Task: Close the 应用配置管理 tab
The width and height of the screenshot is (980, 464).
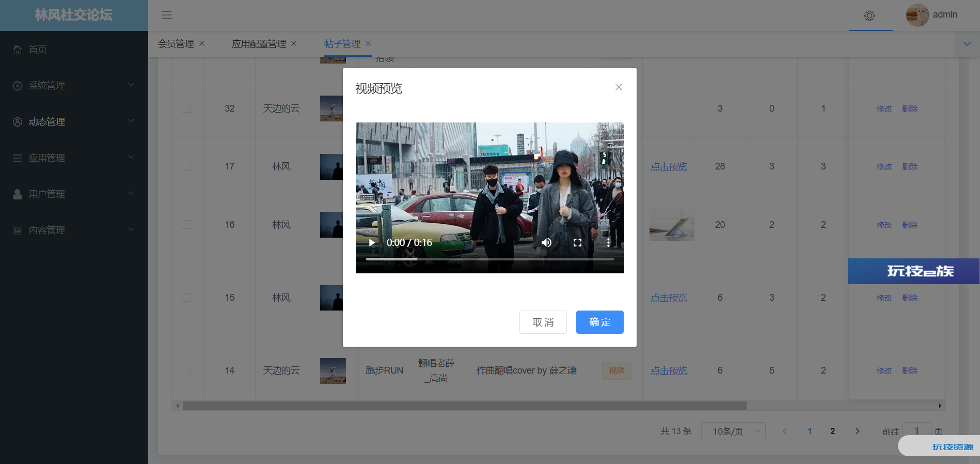Action: point(294,43)
